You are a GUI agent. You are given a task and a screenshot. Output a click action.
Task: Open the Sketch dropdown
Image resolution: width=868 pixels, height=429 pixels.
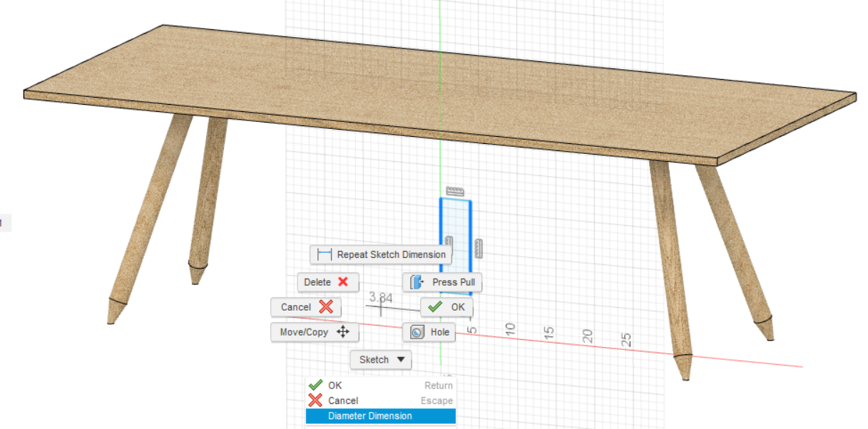(x=380, y=360)
